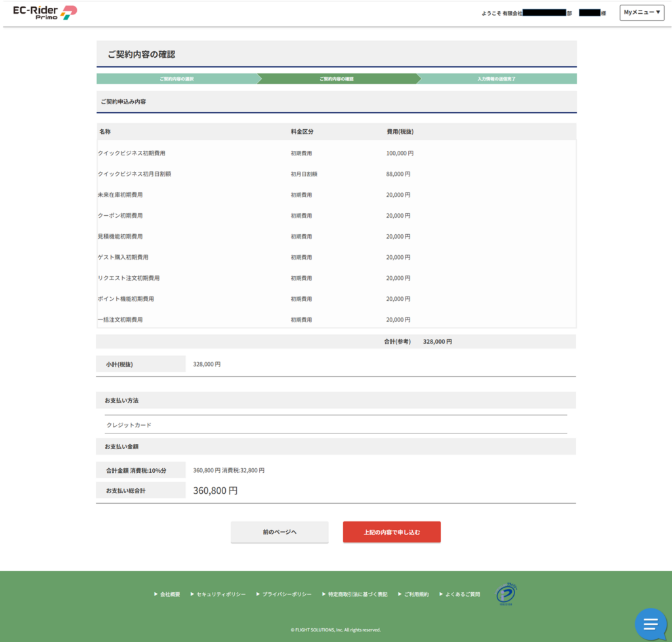This screenshot has height=642, width=672.
Task: Open the Myメニュー dropdown
Action: (x=642, y=12)
